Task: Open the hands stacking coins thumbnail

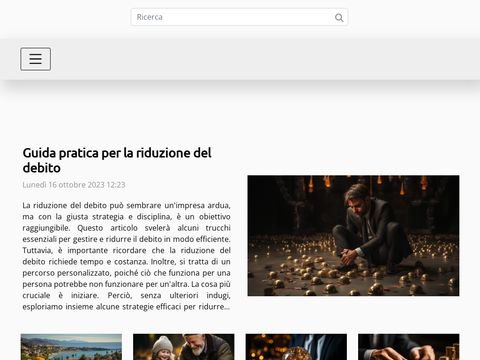Action: [409, 347]
